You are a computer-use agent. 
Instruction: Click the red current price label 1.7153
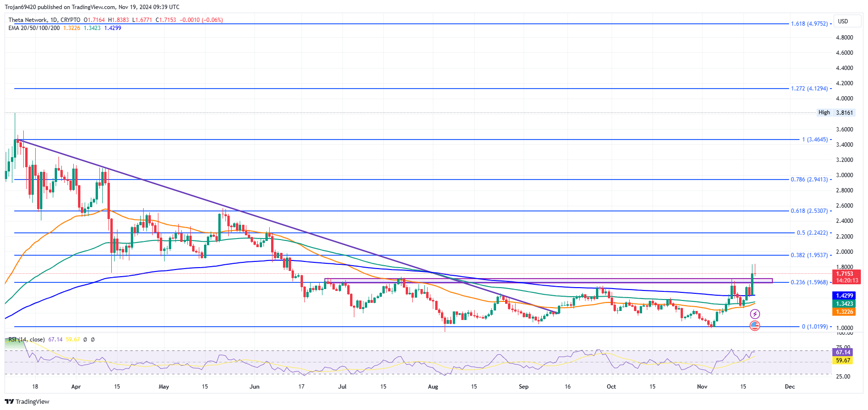[x=845, y=274]
